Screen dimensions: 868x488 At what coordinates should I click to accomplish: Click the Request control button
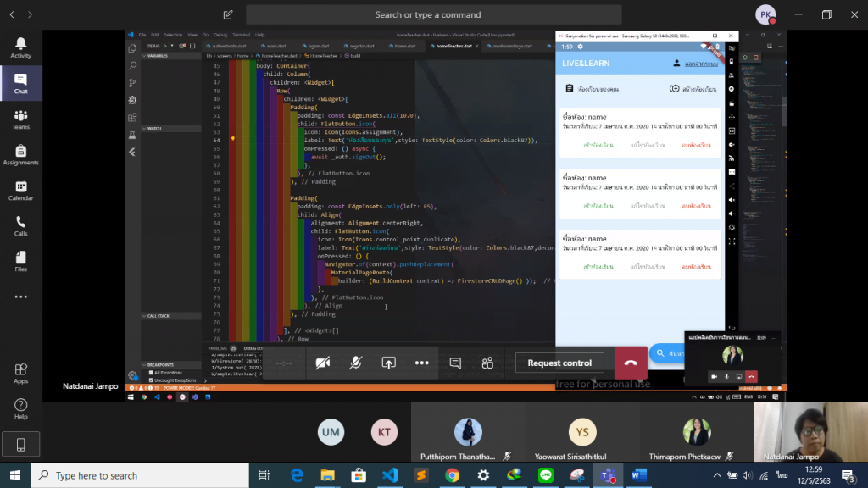click(559, 363)
